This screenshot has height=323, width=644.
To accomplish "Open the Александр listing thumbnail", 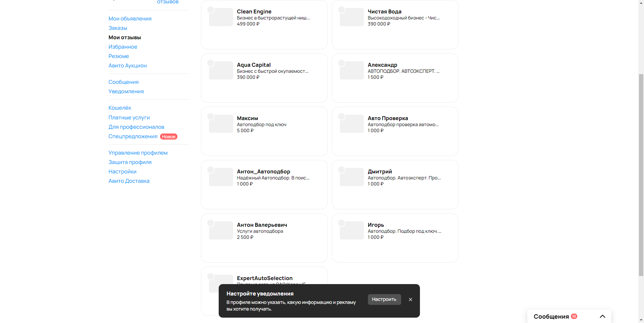I will 352,70.
